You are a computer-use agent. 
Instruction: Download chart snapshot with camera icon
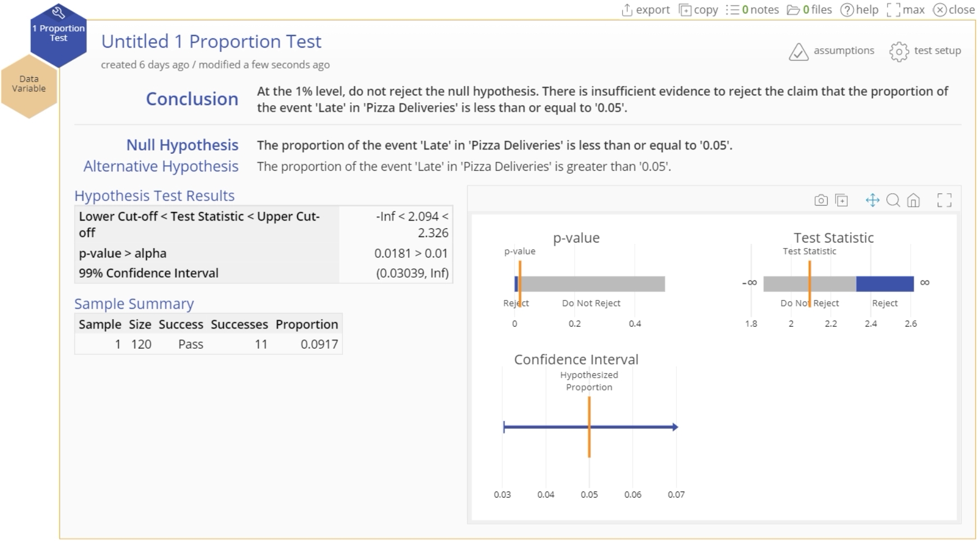[x=821, y=200]
